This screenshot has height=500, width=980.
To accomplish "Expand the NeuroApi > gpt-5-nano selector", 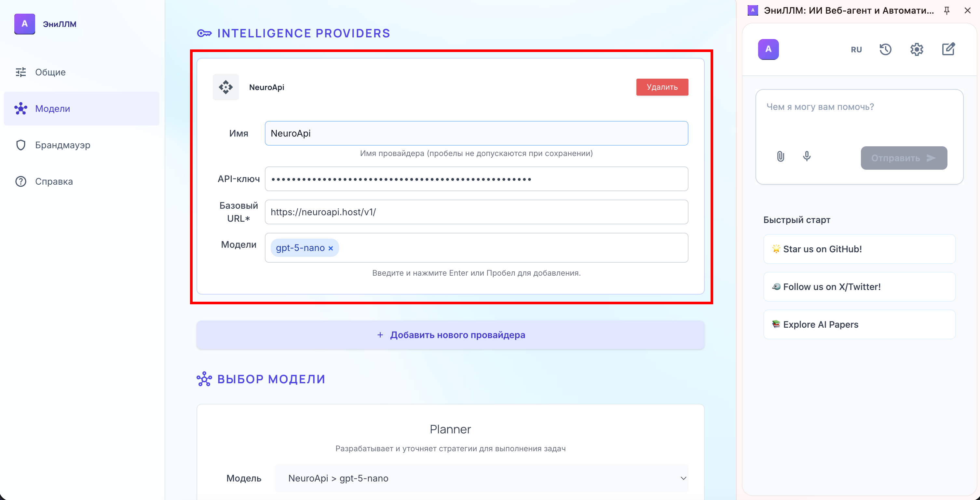I will [x=481, y=478].
